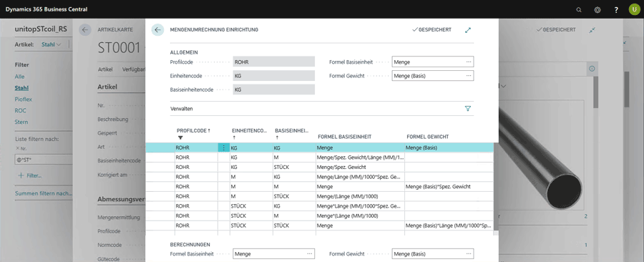Select the formula cell Menge/Spez. Gewicht
The image size is (644, 262).
tap(360, 167)
